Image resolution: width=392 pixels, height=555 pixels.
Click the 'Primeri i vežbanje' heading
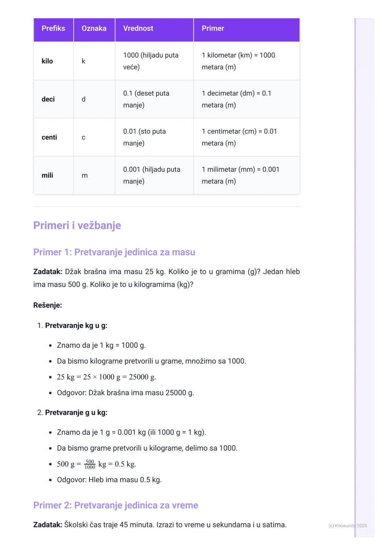77,226
